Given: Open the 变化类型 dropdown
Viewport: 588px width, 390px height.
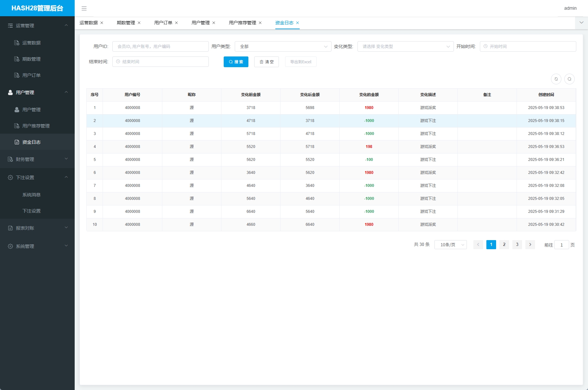Looking at the screenshot, I should [405, 46].
